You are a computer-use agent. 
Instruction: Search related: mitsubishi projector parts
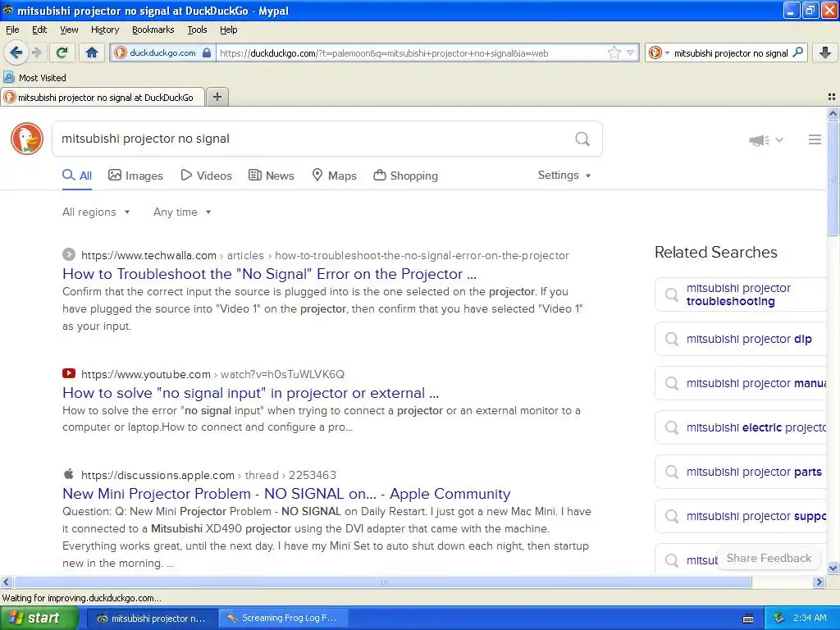pos(742,472)
